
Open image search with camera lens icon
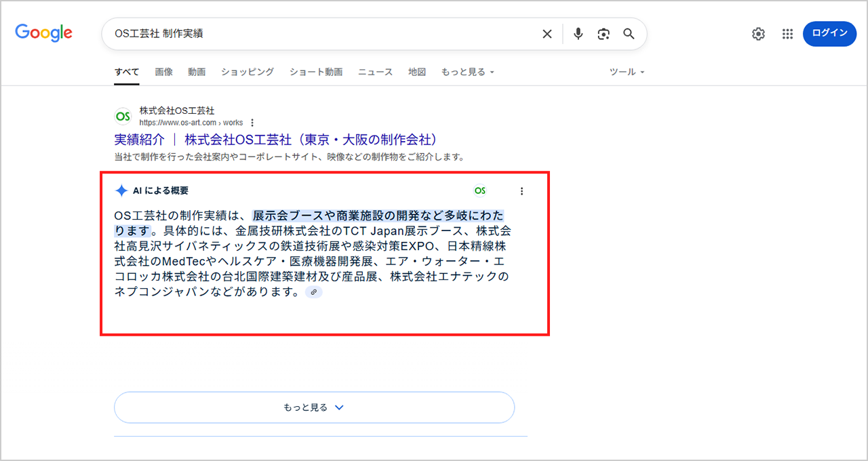tap(604, 34)
